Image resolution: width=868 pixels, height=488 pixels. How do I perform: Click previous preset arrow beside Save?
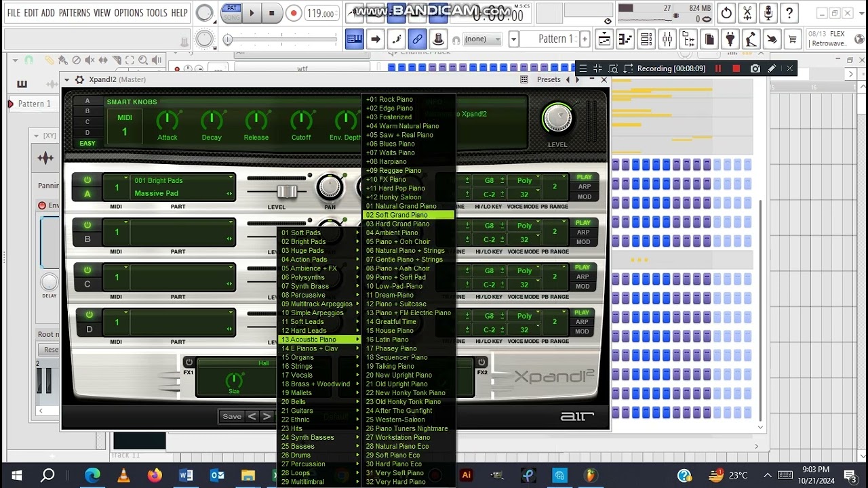tap(252, 416)
